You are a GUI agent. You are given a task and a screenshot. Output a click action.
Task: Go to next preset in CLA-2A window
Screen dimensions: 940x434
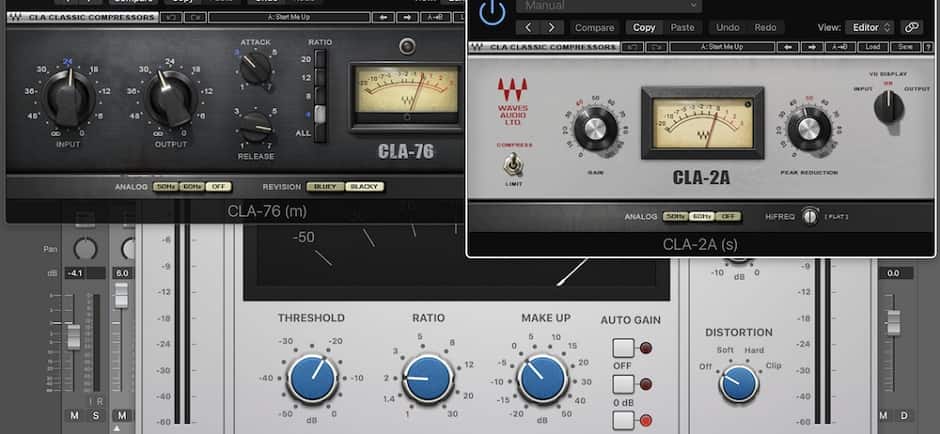[x=552, y=28]
